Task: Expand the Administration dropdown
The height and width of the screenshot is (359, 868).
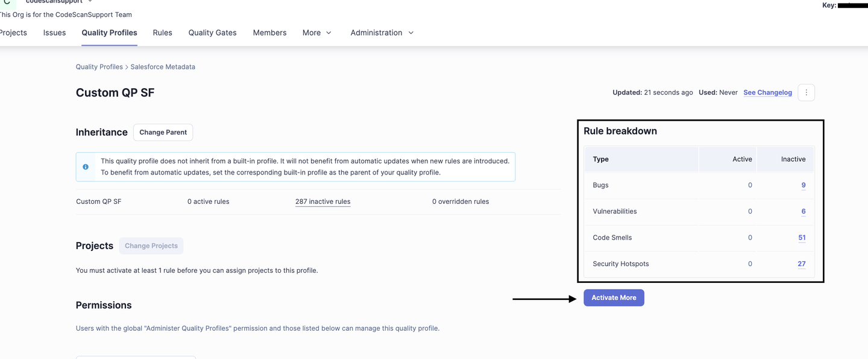Action: tap(382, 33)
